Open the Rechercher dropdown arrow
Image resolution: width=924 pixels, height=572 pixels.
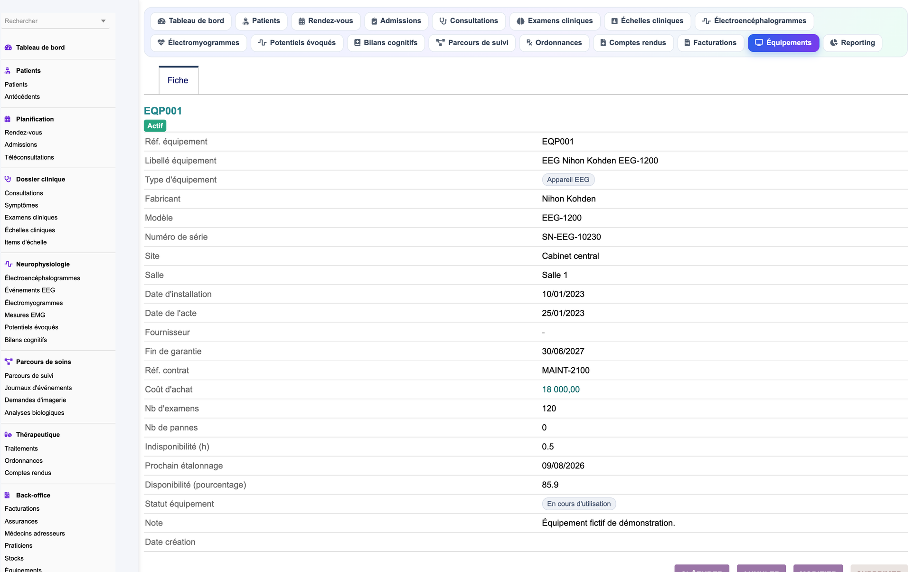(x=103, y=21)
